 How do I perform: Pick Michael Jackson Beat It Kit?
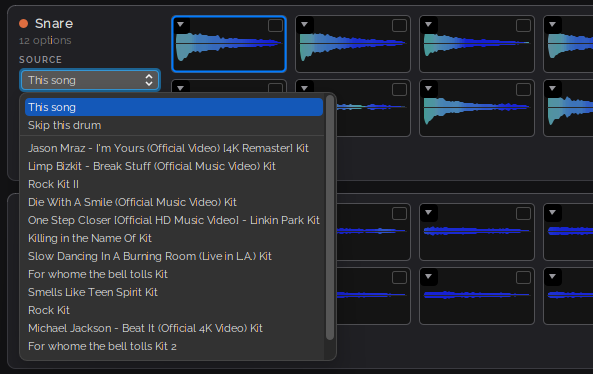tap(174, 328)
